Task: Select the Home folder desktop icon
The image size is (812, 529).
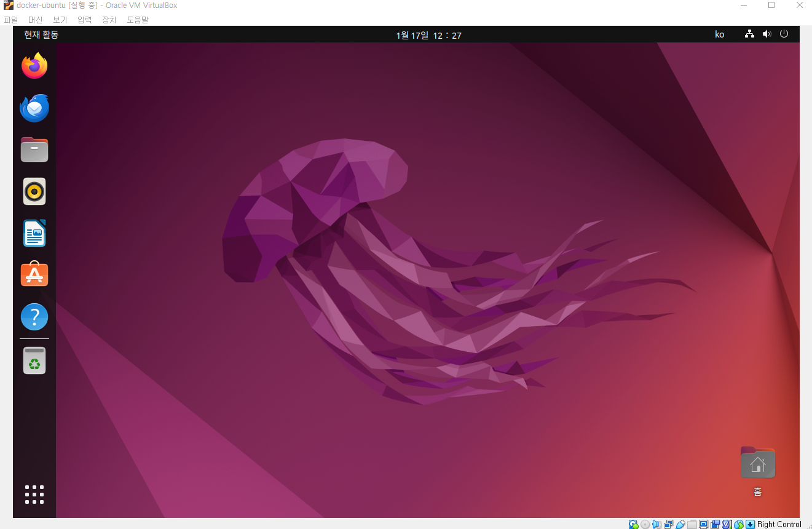Action: click(758, 463)
